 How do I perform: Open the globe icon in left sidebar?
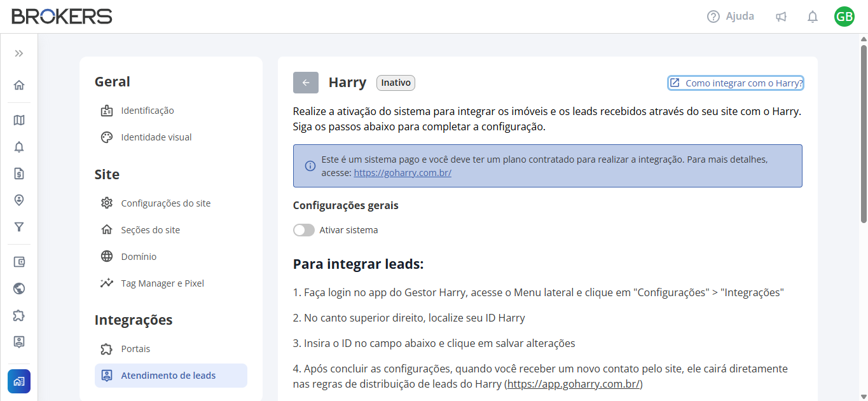(19, 289)
